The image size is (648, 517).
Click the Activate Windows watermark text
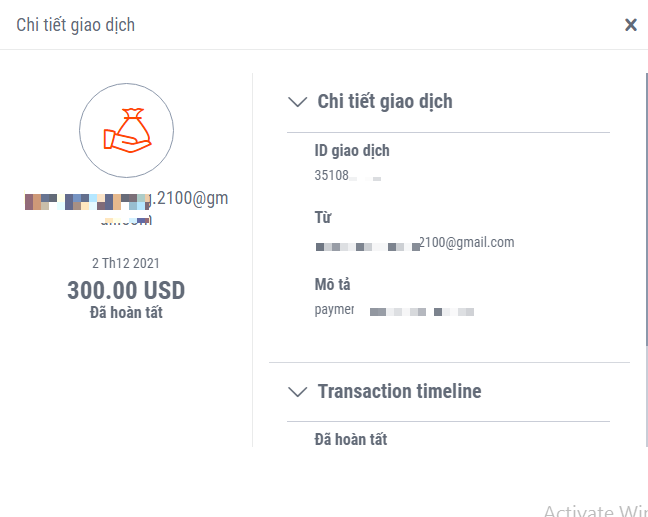[595, 510]
